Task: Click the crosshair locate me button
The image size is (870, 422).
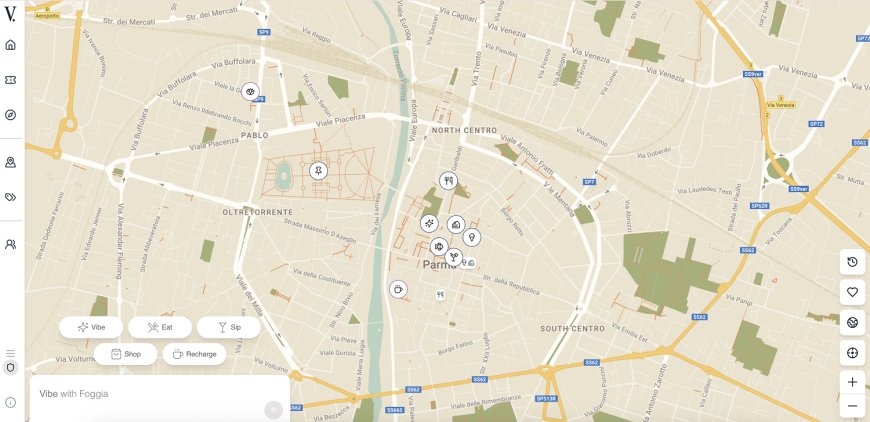Action: tap(852, 353)
